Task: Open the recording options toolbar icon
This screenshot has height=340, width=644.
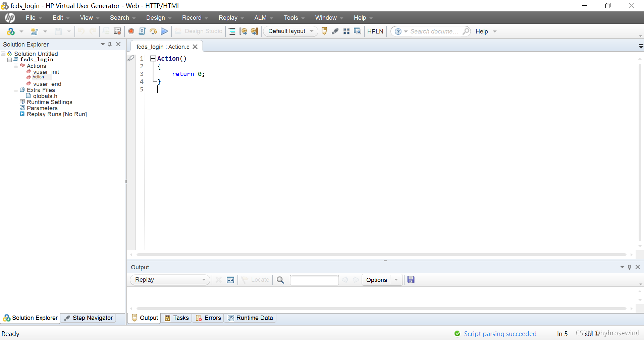Action: coord(117,31)
